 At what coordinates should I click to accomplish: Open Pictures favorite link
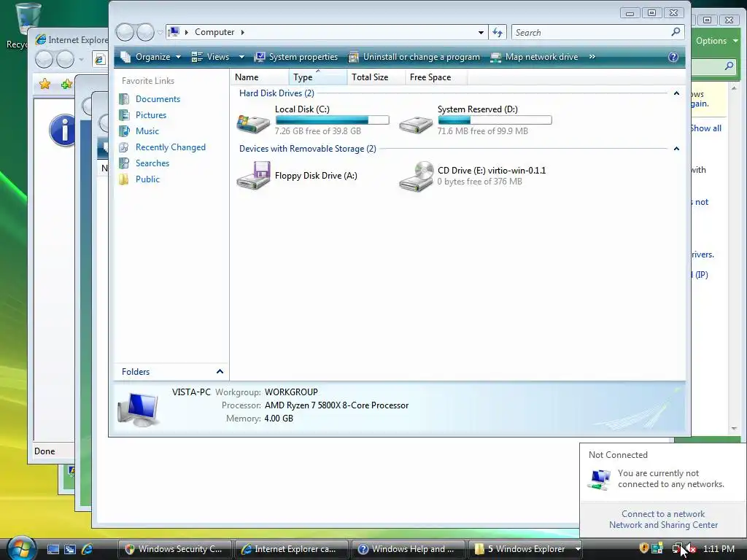click(x=151, y=115)
